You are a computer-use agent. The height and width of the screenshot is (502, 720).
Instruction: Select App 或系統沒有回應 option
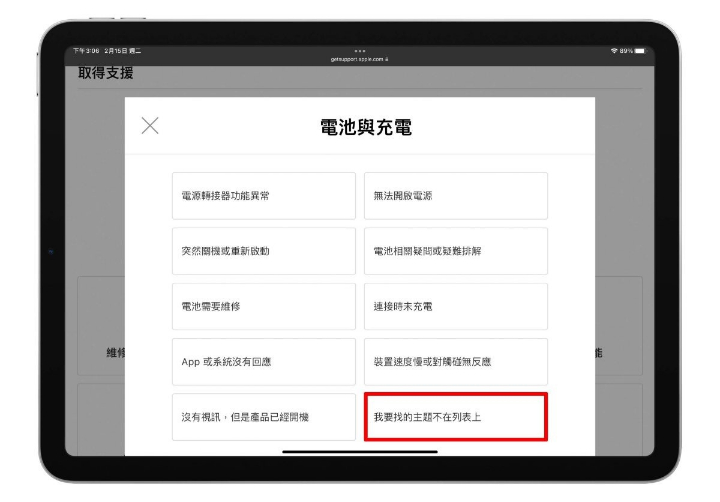pyautogui.click(x=263, y=361)
